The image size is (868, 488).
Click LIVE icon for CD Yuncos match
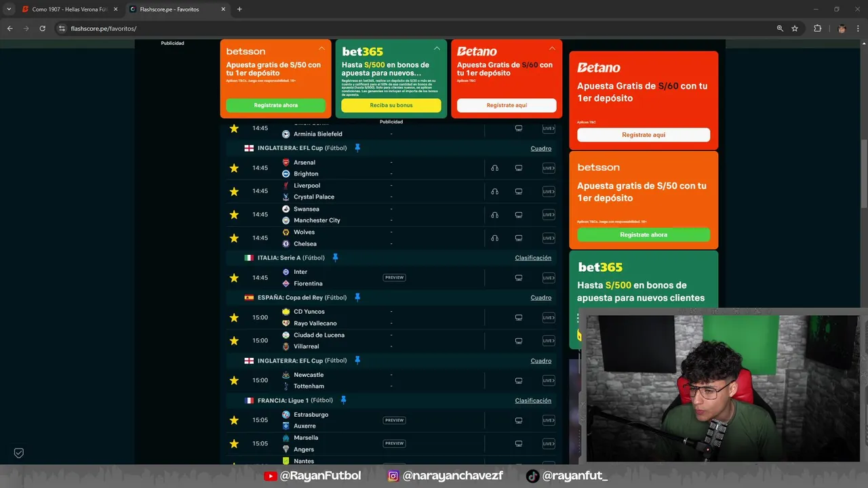[x=549, y=317]
